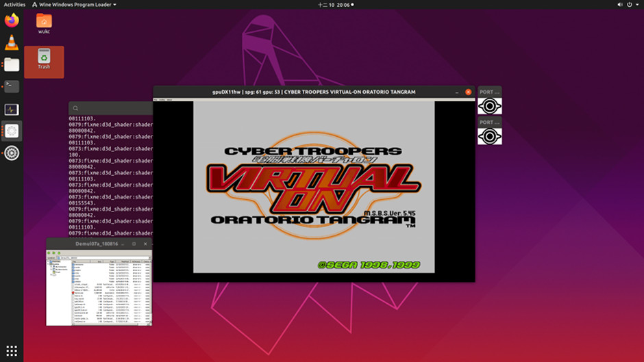Click the emulator window title bar text

(x=314, y=92)
